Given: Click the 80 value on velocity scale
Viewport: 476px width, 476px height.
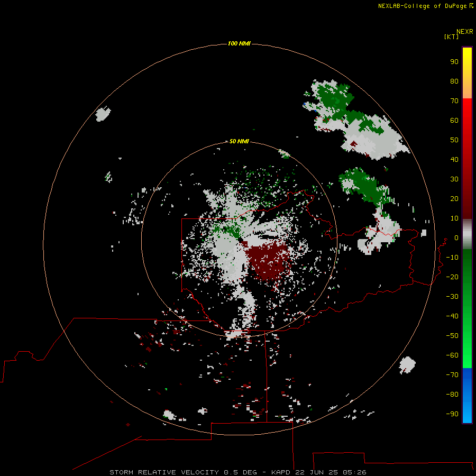Looking at the screenshot, I should [454, 81].
